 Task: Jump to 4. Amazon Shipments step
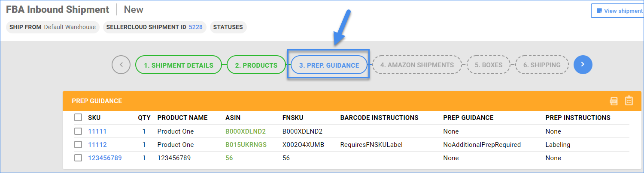point(417,65)
